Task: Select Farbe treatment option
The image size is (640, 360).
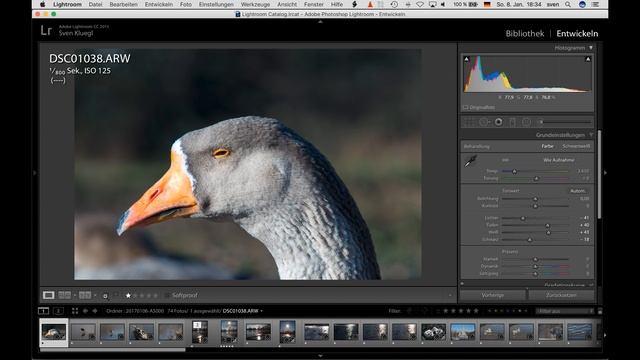Action: 547,146
